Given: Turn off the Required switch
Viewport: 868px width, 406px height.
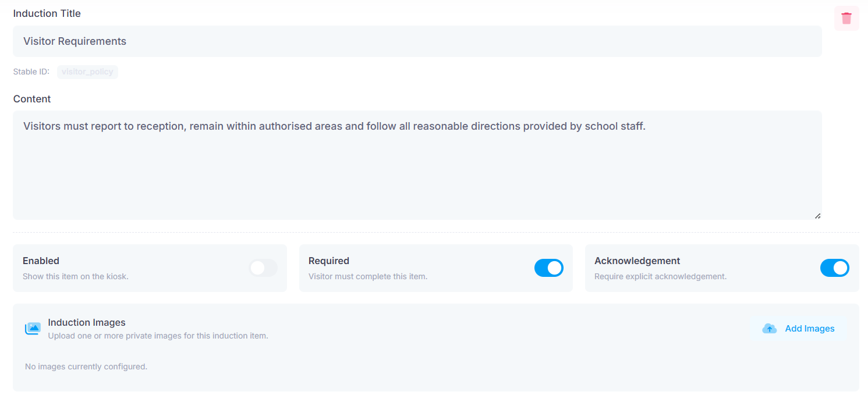Looking at the screenshot, I should [x=549, y=268].
